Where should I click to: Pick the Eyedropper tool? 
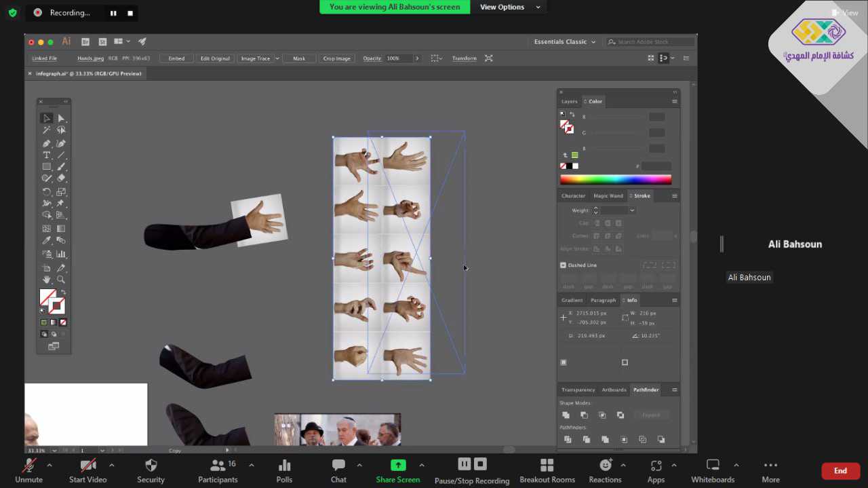click(x=46, y=240)
